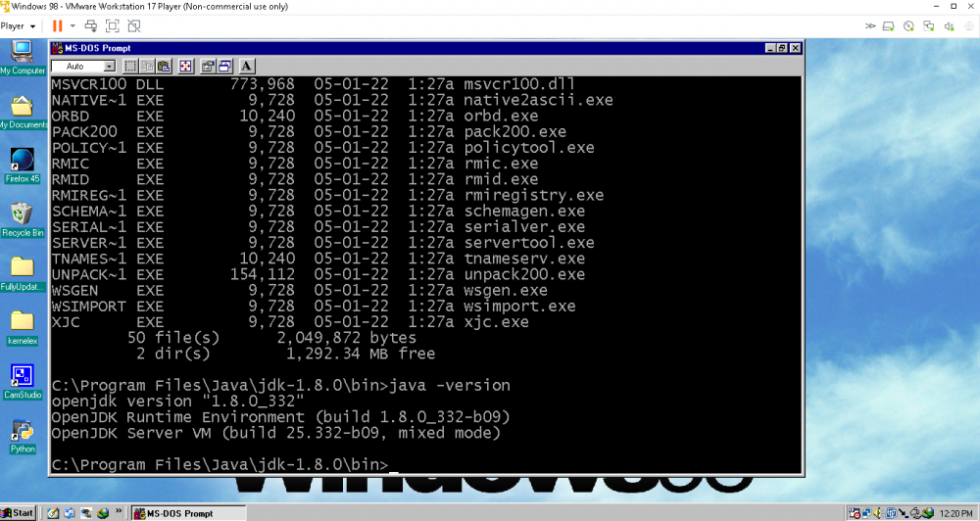Enter VMware full screen mode
Viewport: 980px width, 521px height.
(113, 26)
